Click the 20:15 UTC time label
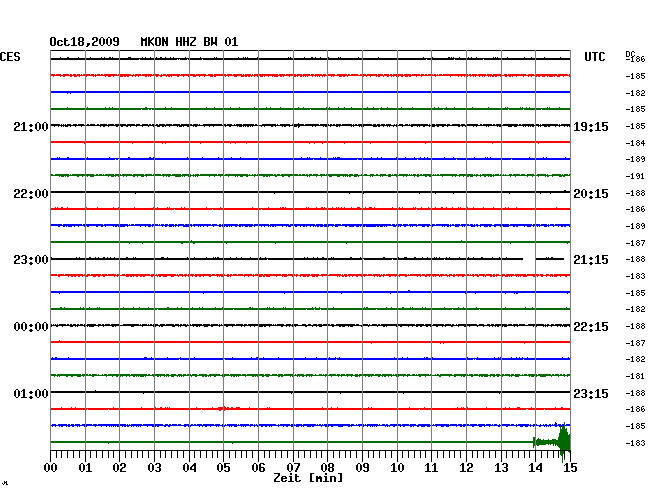 (591, 194)
